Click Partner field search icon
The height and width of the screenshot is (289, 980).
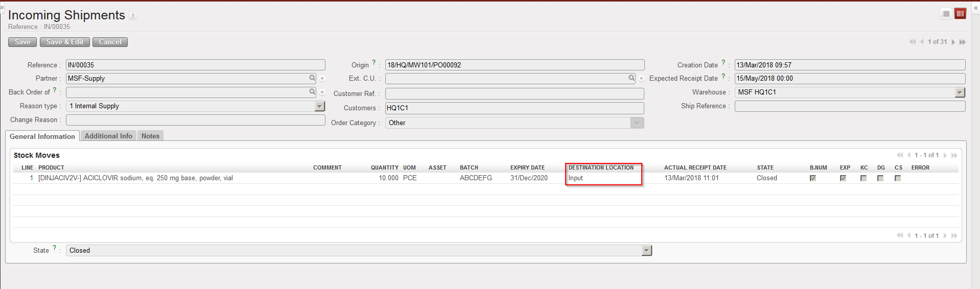[312, 78]
